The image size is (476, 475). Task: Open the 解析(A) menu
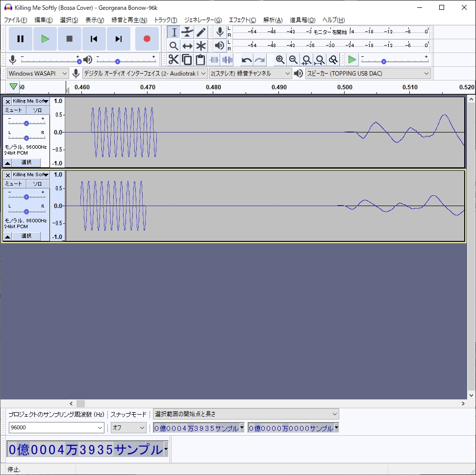point(273,20)
